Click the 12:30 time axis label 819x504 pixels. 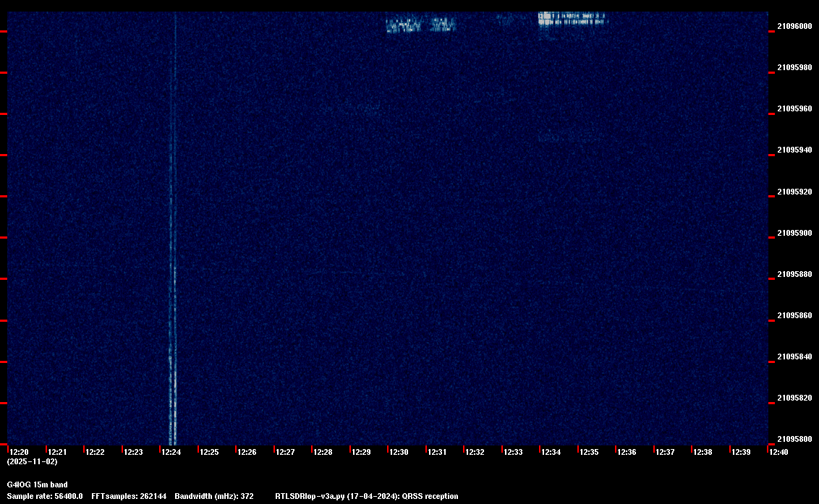399,452
